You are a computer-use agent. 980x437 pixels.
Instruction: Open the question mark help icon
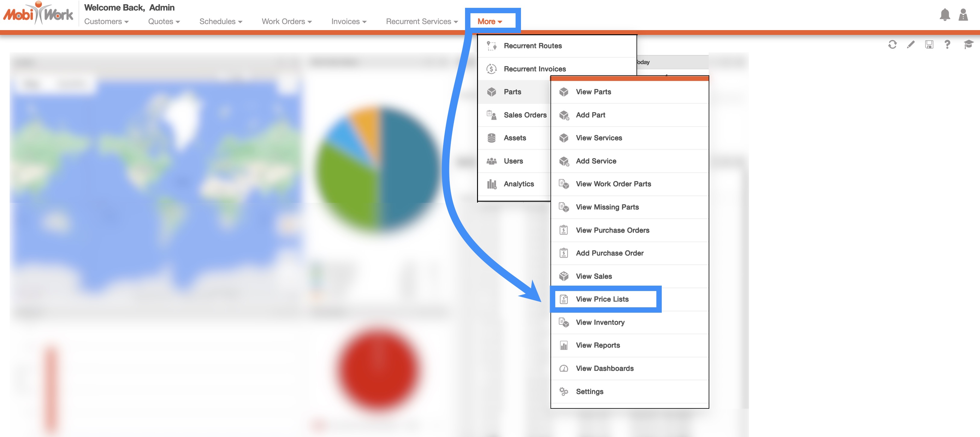pos(947,45)
